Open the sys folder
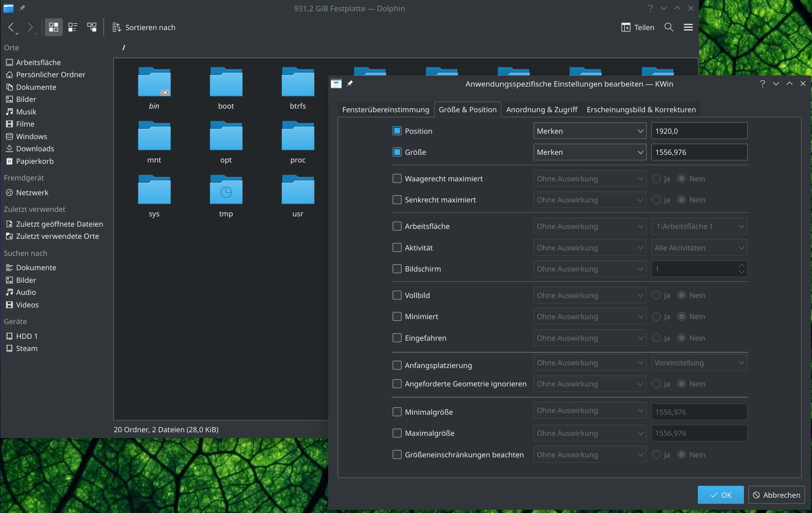The height and width of the screenshot is (513, 812). click(x=154, y=196)
